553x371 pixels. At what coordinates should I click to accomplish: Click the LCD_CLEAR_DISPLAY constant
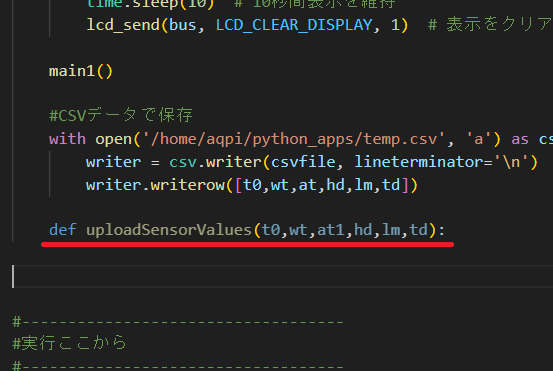294,25
